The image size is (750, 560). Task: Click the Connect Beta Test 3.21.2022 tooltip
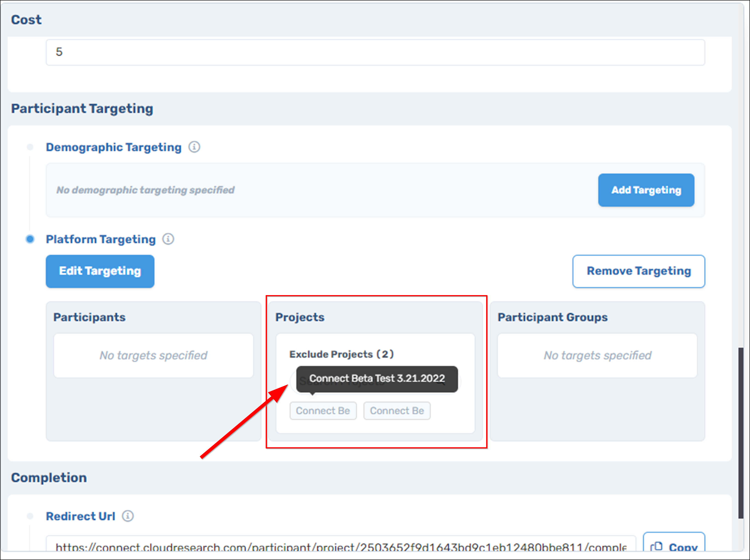coord(377,379)
